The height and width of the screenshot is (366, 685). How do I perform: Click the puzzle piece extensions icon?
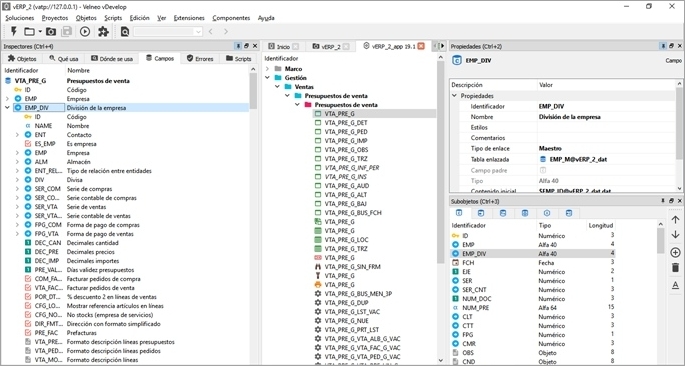point(103,31)
